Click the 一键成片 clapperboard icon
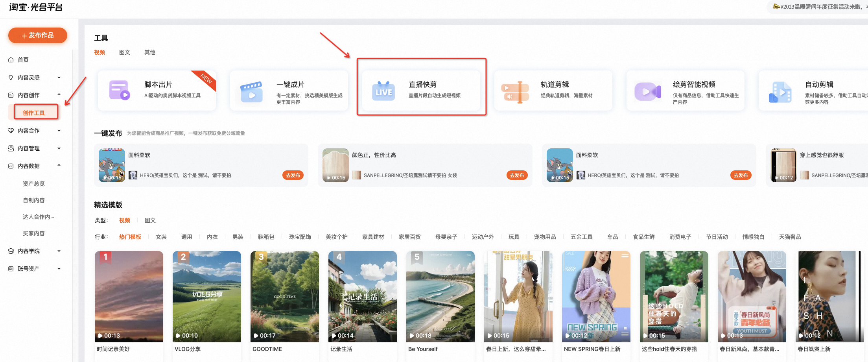Viewport: 868px width, 362px height. tap(251, 92)
